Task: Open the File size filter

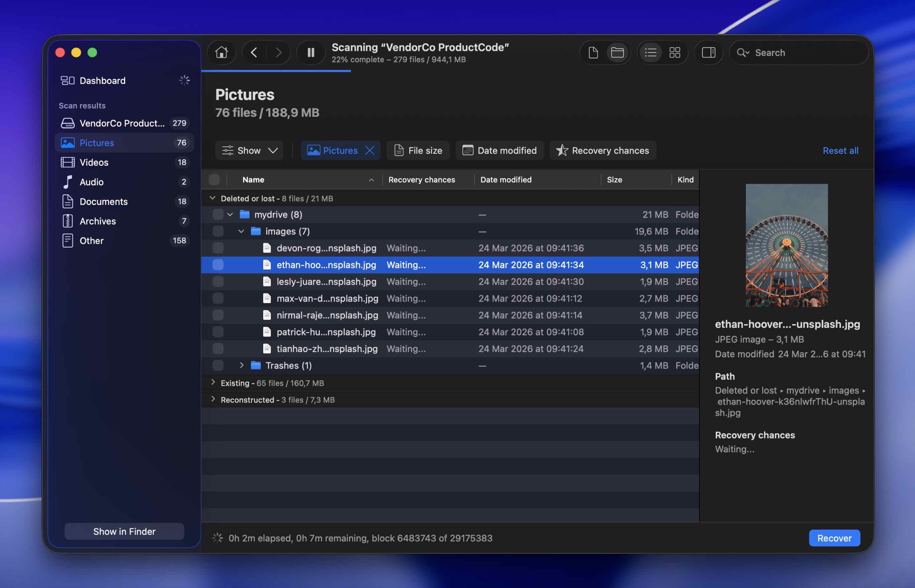Action: pyautogui.click(x=418, y=150)
